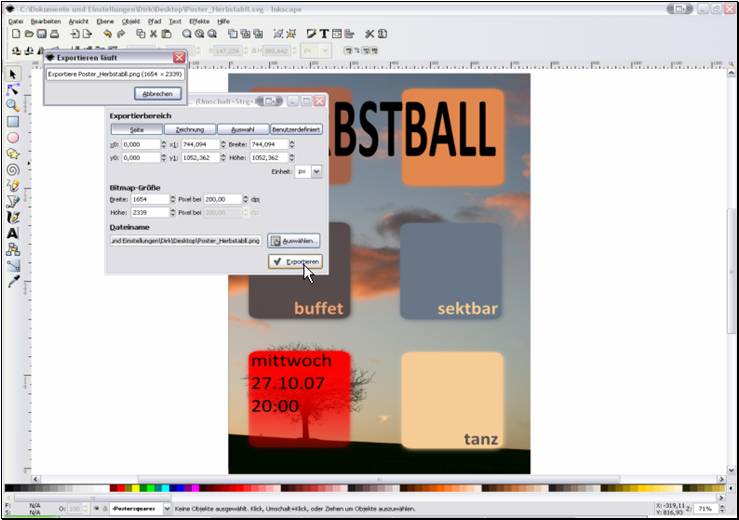This screenshot has height=520, width=739.
Task: Click the Dateiname file path field
Action: click(x=186, y=240)
